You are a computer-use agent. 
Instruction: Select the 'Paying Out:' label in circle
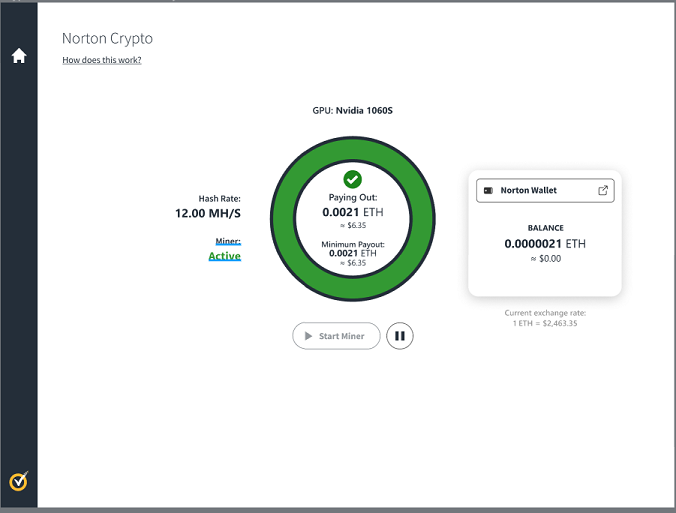point(353,197)
